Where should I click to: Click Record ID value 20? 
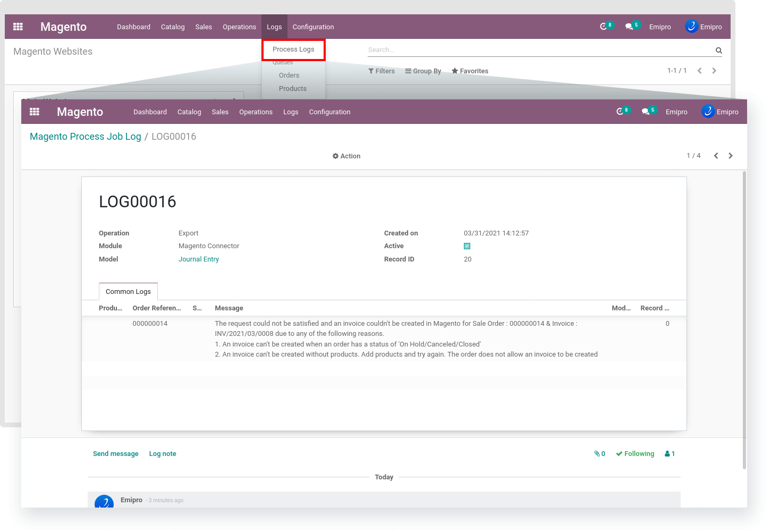pyautogui.click(x=468, y=259)
